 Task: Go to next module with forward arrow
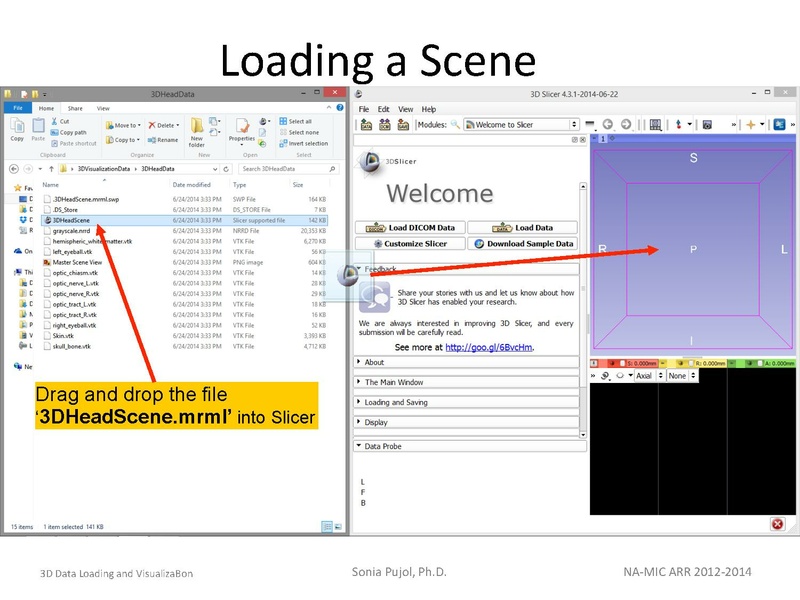[626, 124]
